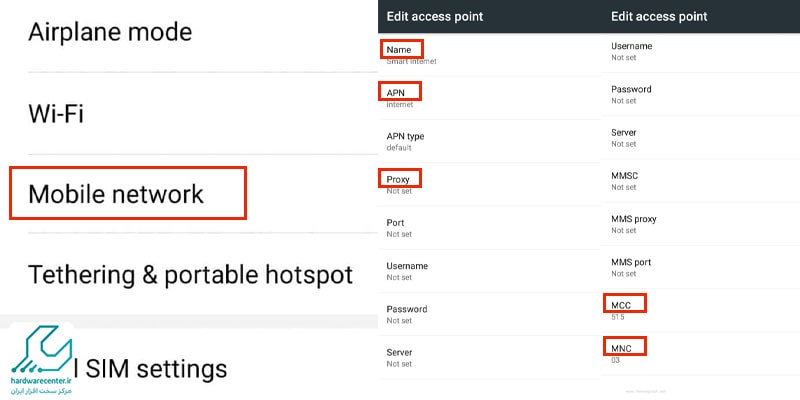Select the APN type default entry
Image resolution: width=800 pixels, height=400 pixels.
[489, 141]
